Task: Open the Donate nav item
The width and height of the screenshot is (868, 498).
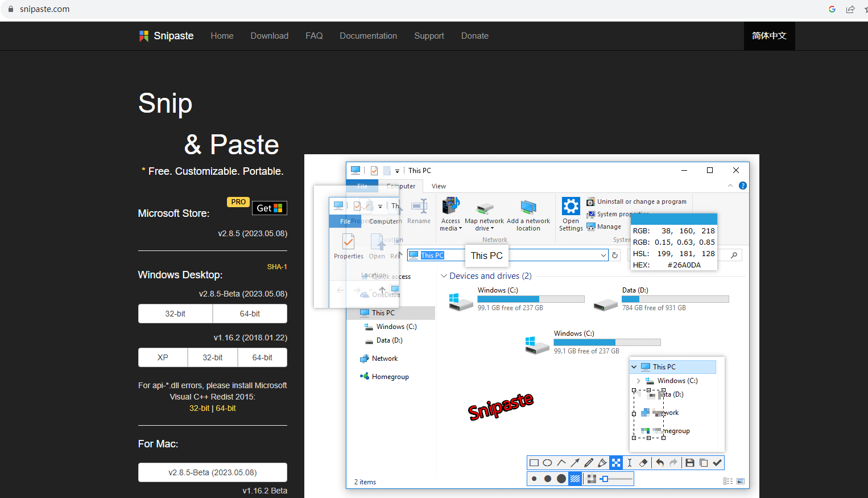Action: coord(475,36)
